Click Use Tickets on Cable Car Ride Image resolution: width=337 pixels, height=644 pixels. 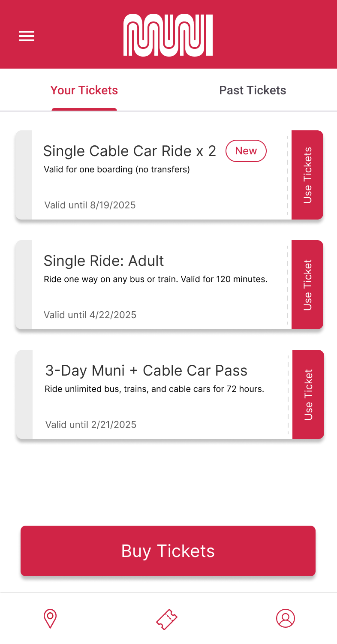307,175
